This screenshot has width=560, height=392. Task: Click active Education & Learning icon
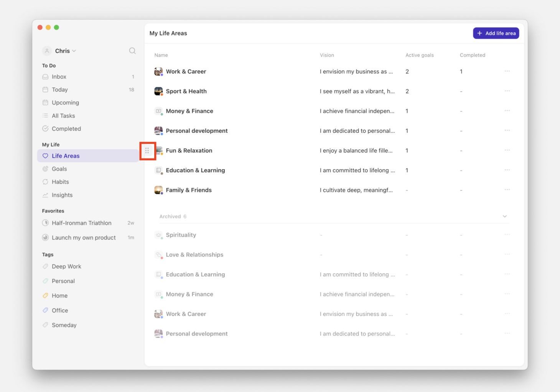point(158,170)
